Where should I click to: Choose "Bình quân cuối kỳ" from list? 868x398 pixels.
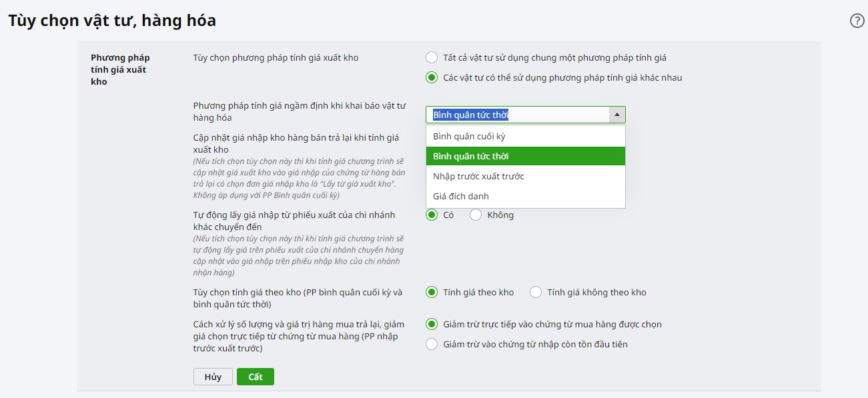pyautogui.click(x=526, y=136)
